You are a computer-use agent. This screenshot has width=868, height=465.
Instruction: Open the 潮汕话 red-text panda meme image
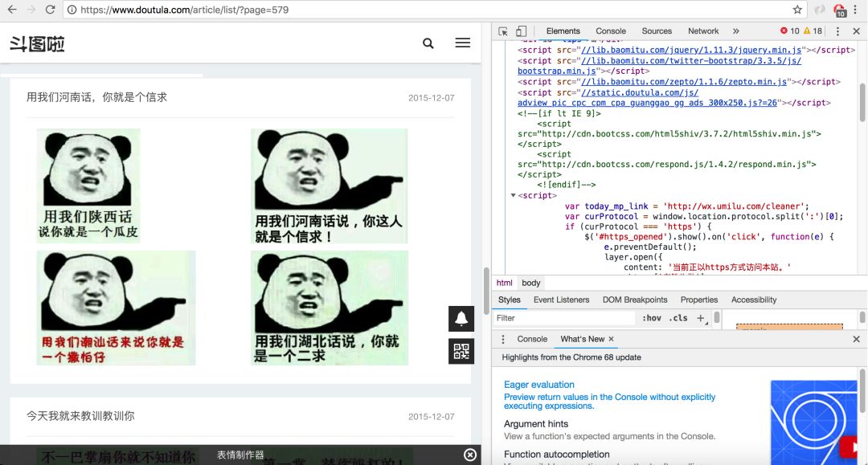point(116,308)
